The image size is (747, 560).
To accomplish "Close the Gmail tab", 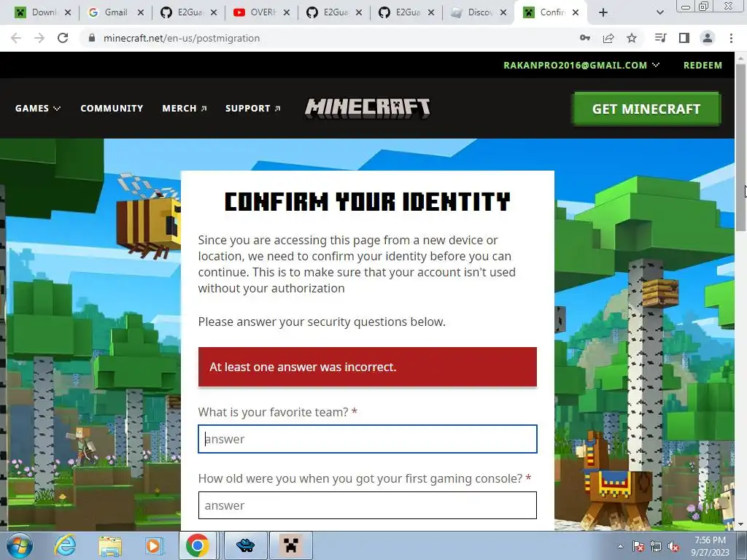I will 141,12.
